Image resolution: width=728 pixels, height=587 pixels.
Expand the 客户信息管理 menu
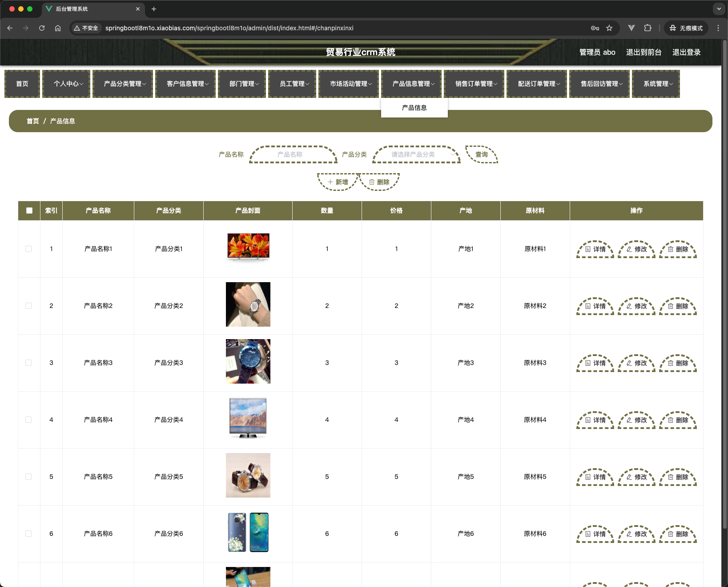click(x=185, y=84)
